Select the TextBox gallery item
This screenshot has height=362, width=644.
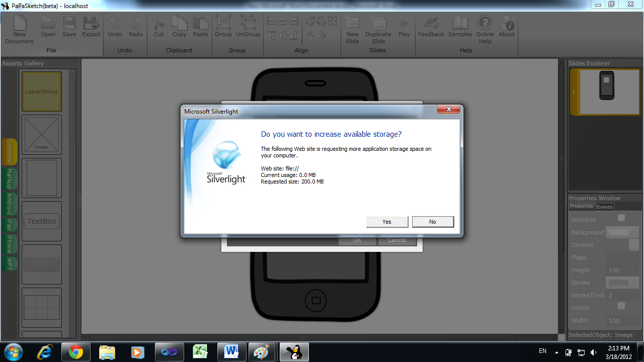(42, 221)
